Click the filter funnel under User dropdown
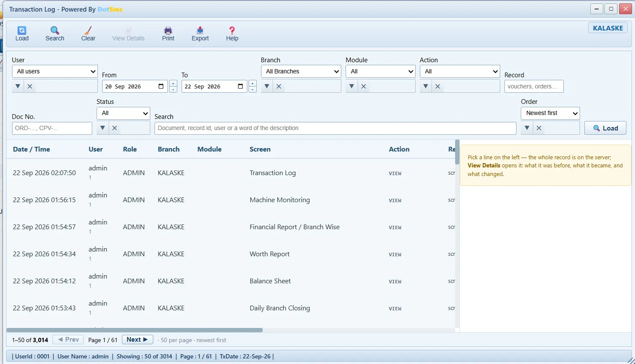635x364 pixels. pyautogui.click(x=18, y=86)
